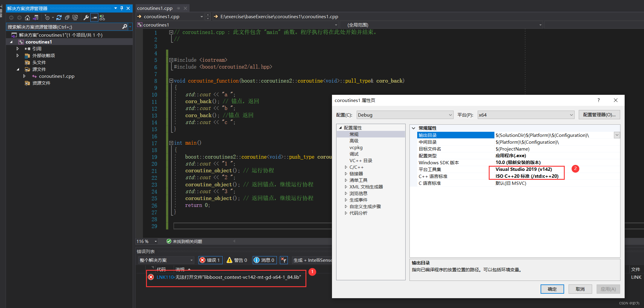Viewport: 644px width, 308px height.
Task: Collapse the 源文件 folder
Action: [x=18, y=69]
